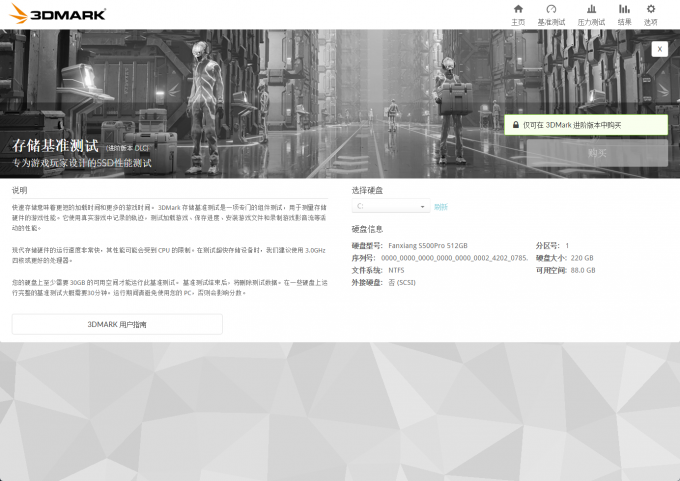Click the 仅可在 3DMark 进阶版本中购买 notice
Viewport: 680px width, 481px height.
pos(586,125)
